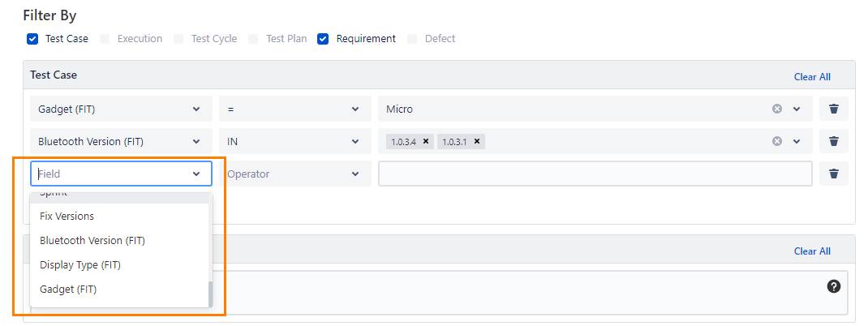
Task: Choose Display Type (FIT) option
Action: [80, 265]
